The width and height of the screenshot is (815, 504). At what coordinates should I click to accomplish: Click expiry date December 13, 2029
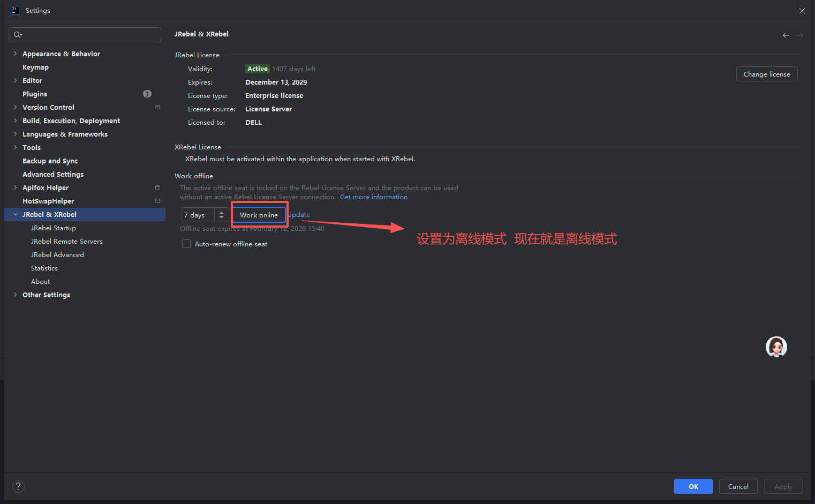pos(276,82)
